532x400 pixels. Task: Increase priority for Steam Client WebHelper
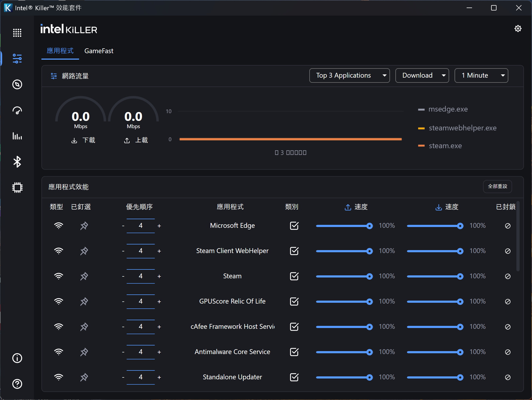(159, 251)
